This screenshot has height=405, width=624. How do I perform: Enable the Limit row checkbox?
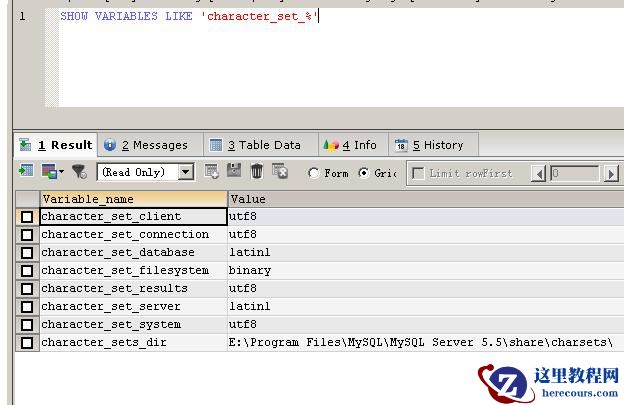(x=418, y=173)
